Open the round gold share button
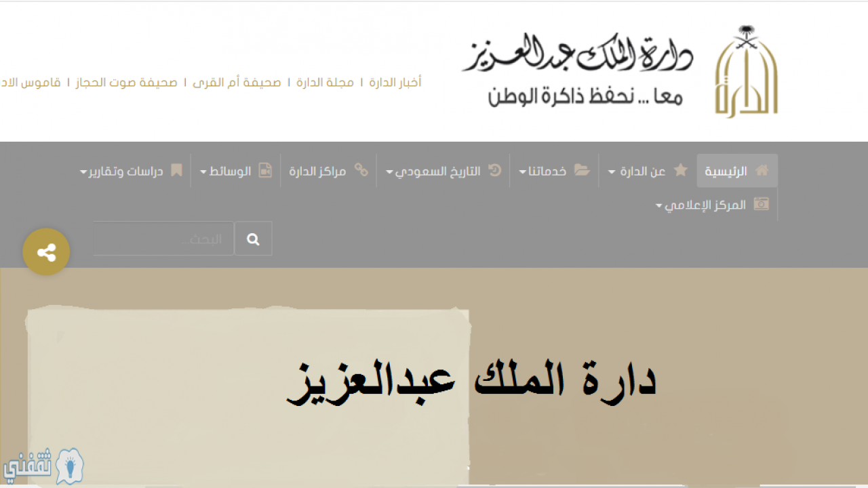 [x=46, y=252]
